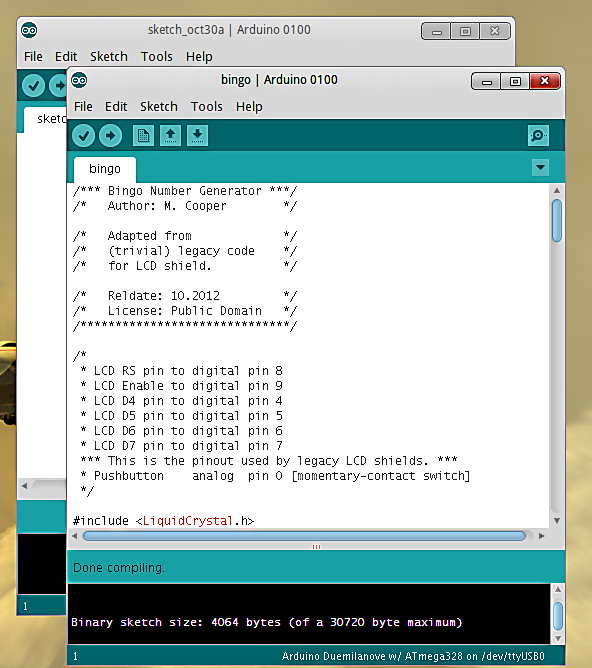
Task: Open Help menu in the bingo window
Action: tap(249, 107)
